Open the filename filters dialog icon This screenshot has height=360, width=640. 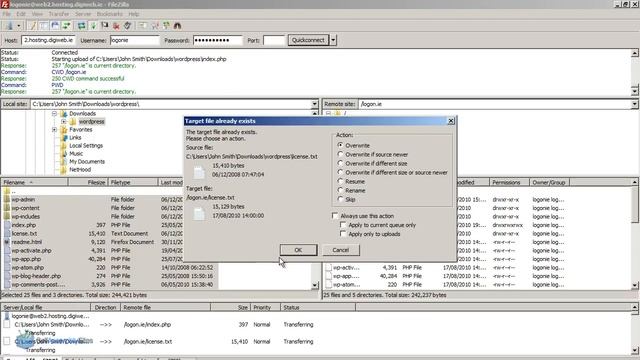pyautogui.click(x=143, y=26)
